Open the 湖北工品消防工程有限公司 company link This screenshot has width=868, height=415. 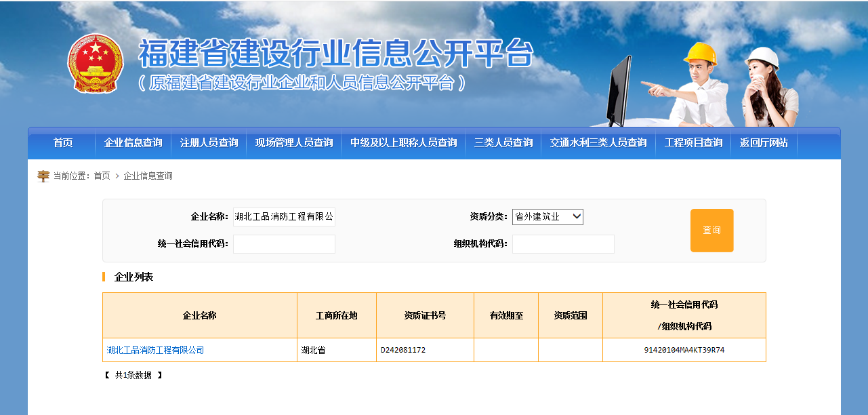point(155,351)
